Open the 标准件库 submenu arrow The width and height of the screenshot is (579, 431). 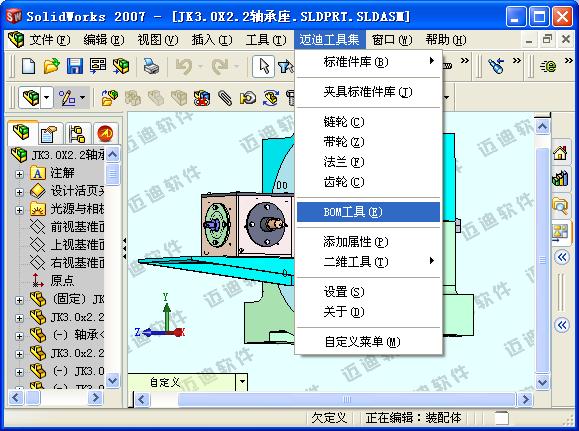tap(432, 61)
